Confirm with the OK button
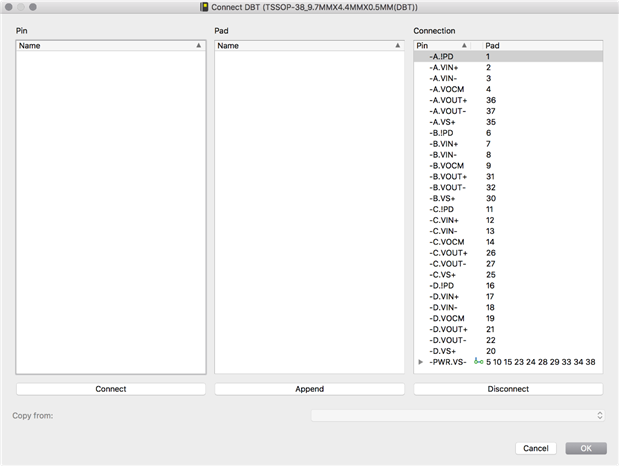Image resolution: width=619 pixels, height=466 pixels. tap(586, 448)
